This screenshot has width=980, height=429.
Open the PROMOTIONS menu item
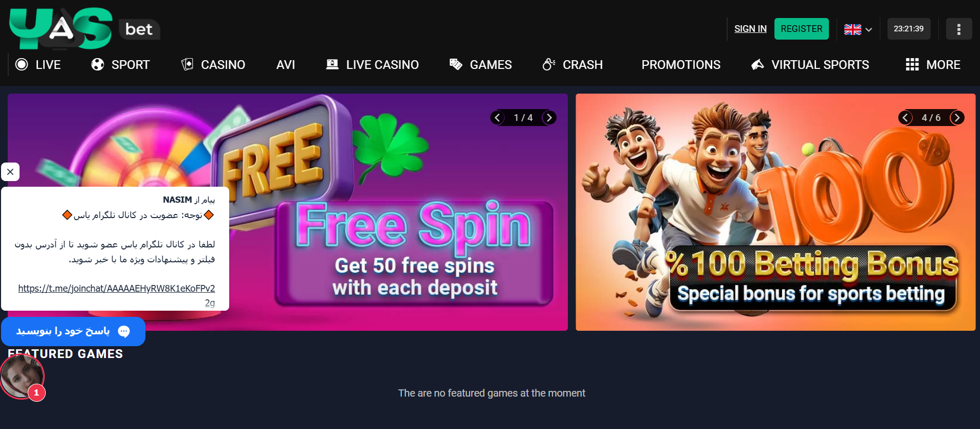pyautogui.click(x=681, y=65)
